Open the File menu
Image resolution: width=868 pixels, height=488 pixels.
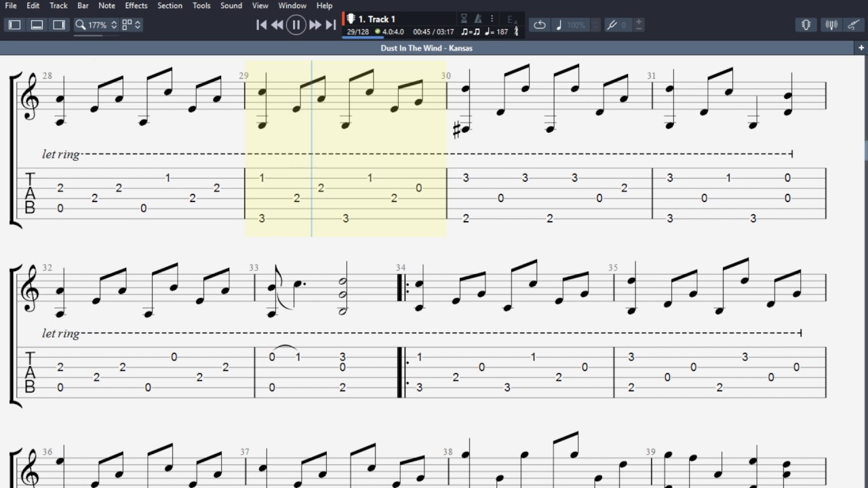tap(11, 5)
